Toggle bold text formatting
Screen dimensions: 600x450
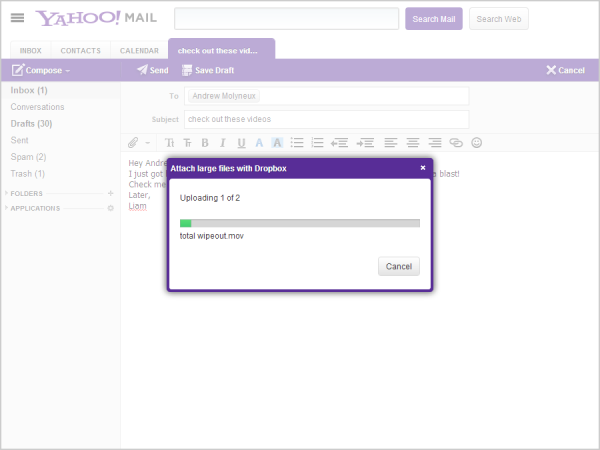[205, 143]
